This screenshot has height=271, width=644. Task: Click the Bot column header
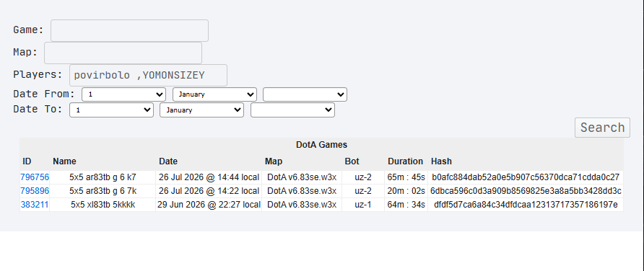[352, 161]
